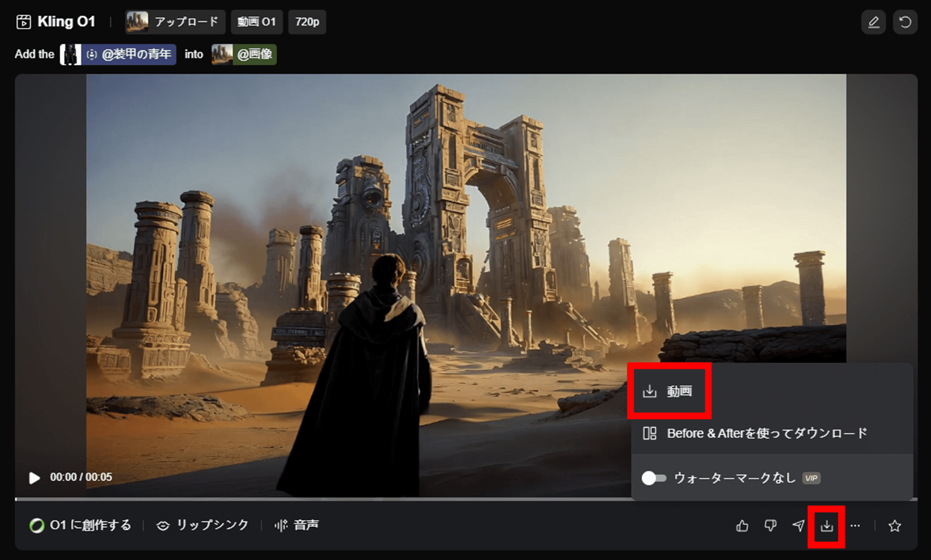Viewport: 931px width, 560px height.
Task: Open the three-dot more options menu
Action: click(x=855, y=526)
